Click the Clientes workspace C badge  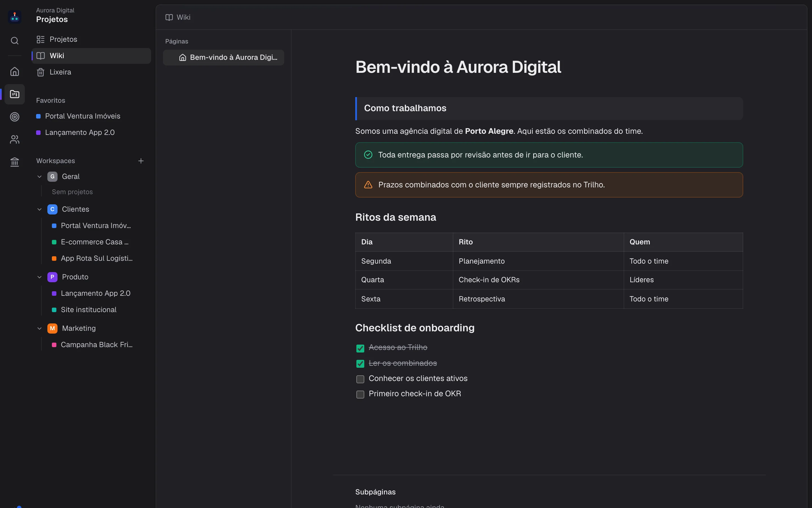click(52, 209)
